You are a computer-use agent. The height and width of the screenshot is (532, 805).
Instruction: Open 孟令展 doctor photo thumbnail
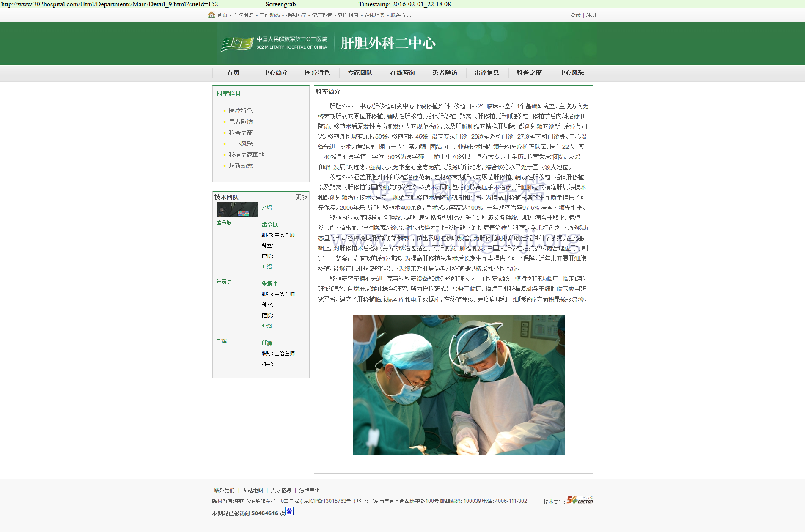coord(237,209)
